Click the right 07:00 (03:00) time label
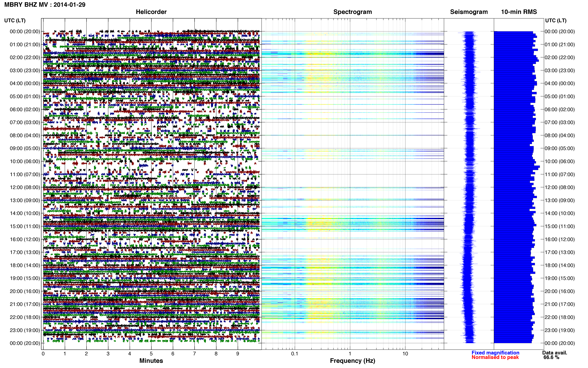588x368 pixels. pos(560,122)
